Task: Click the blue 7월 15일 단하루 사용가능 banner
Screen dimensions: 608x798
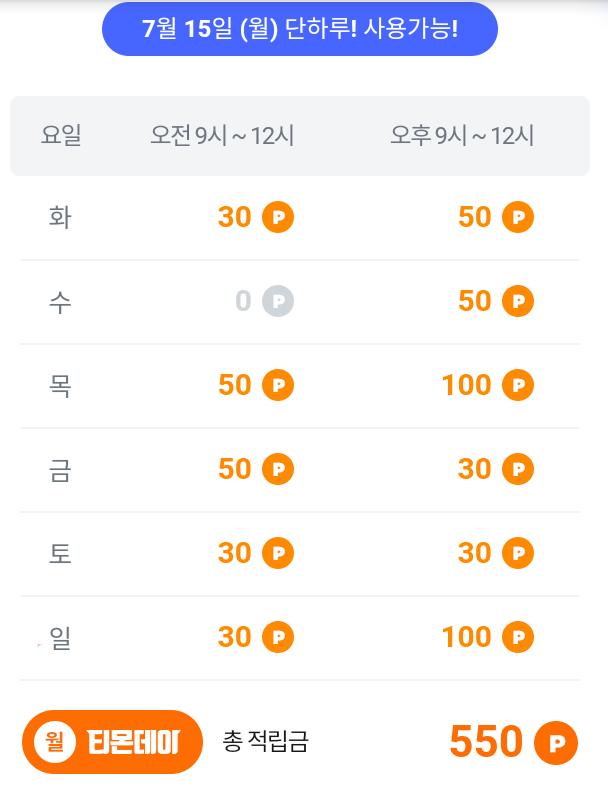Action: pyautogui.click(x=300, y=29)
